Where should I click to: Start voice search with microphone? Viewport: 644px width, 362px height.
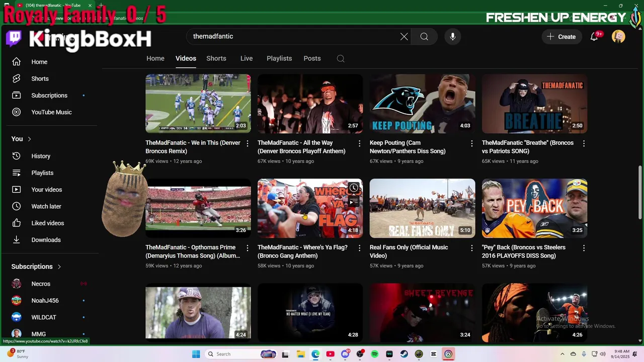[453, 37]
